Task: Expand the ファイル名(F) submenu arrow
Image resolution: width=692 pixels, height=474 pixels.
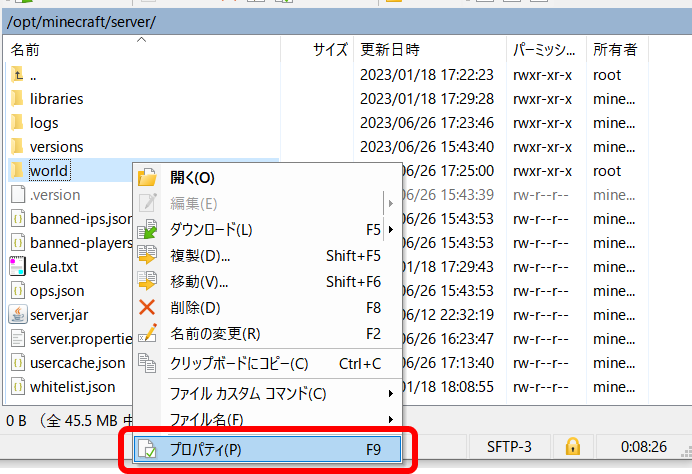Action: 391,419
